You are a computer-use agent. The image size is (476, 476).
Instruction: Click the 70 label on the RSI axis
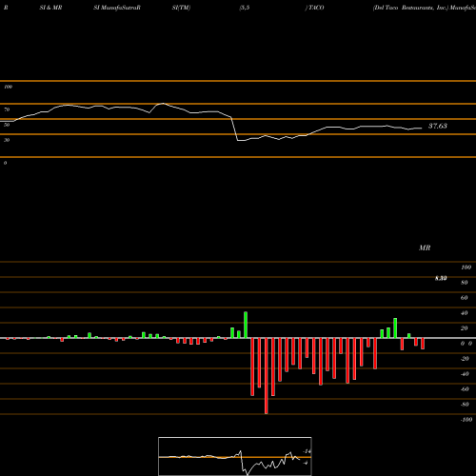pos(7,109)
